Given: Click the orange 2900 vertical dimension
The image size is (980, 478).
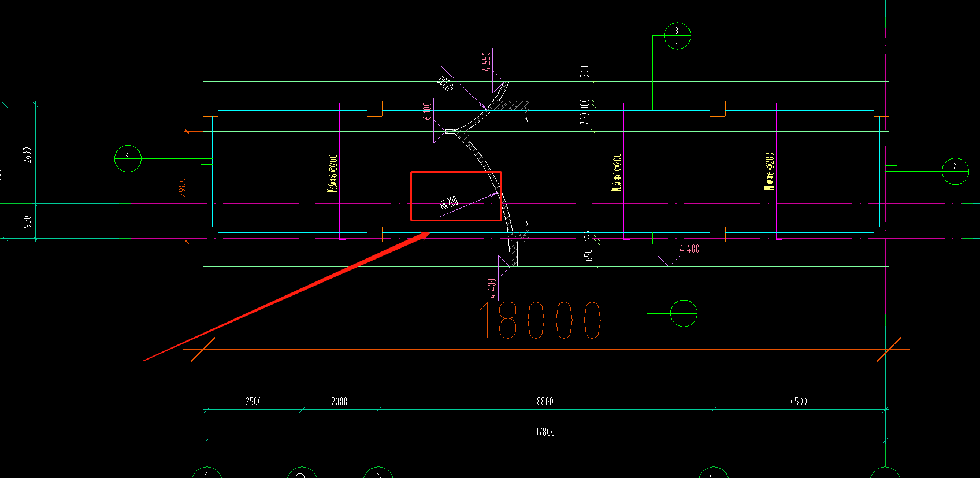Looking at the screenshot, I should (x=182, y=187).
